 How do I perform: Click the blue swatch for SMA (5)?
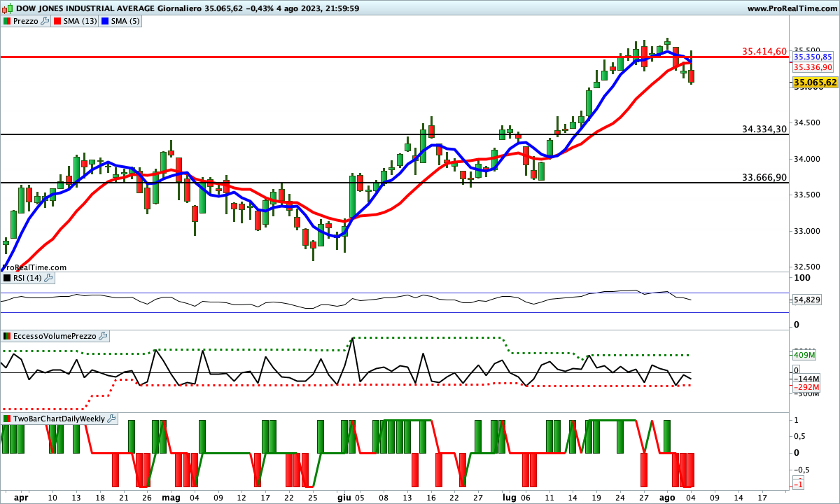(x=106, y=21)
